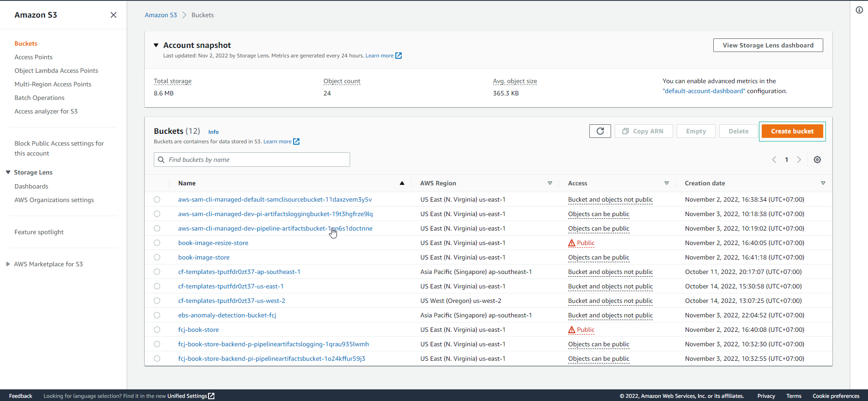
Task: Click the Public warning icon for fcj-book-store
Action: (572, 330)
